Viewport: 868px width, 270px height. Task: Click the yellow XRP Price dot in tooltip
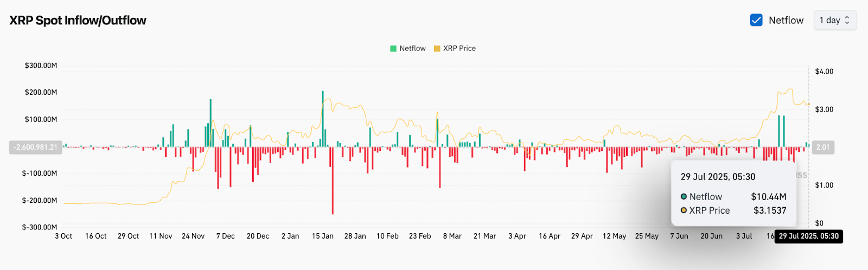[x=684, y=210]
